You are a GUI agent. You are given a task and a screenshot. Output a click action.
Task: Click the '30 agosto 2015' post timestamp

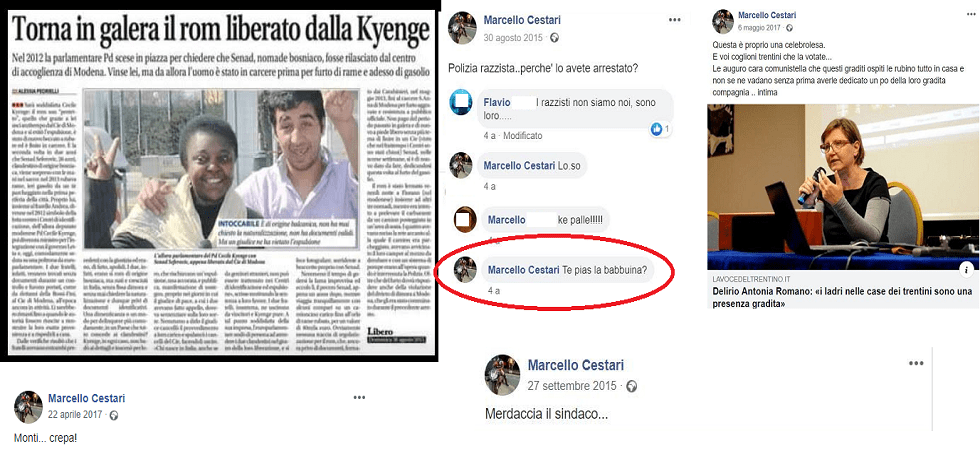[514, 38]
